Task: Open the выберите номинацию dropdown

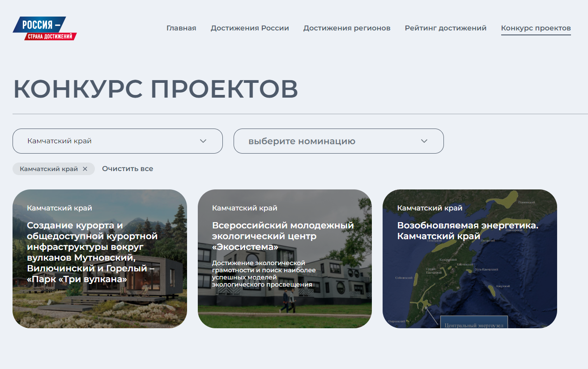Action: [339, 141]
